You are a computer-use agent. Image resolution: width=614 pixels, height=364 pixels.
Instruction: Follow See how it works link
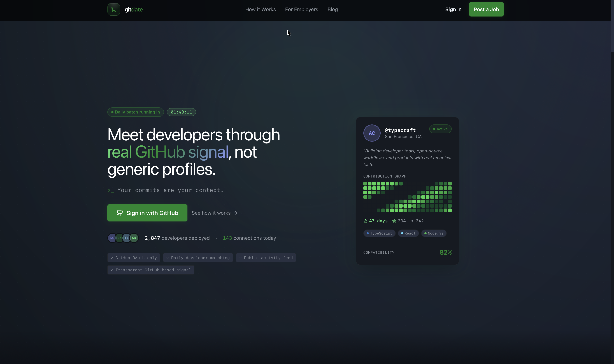click(214, 213)
